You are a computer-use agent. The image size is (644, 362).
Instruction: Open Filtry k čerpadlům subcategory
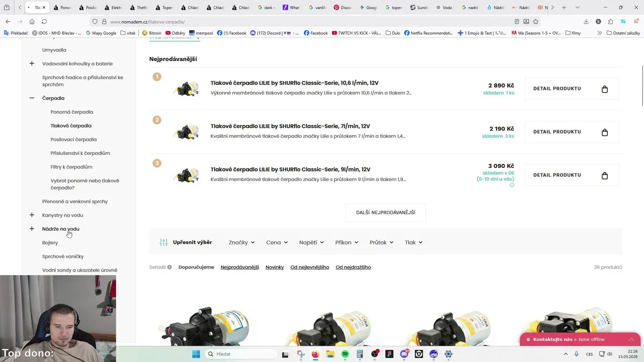(x=71, y=167)
